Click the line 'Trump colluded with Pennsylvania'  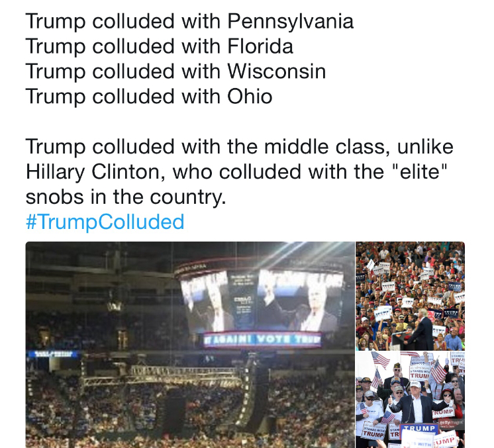189,21
